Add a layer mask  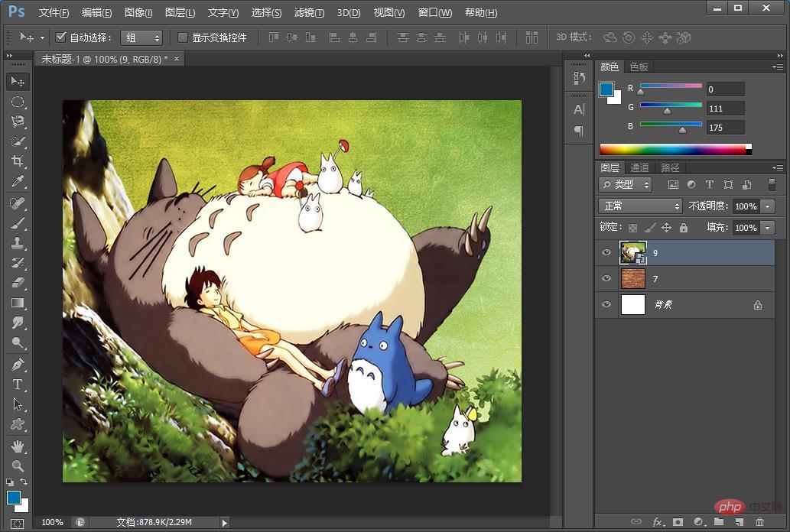(678, 522)
